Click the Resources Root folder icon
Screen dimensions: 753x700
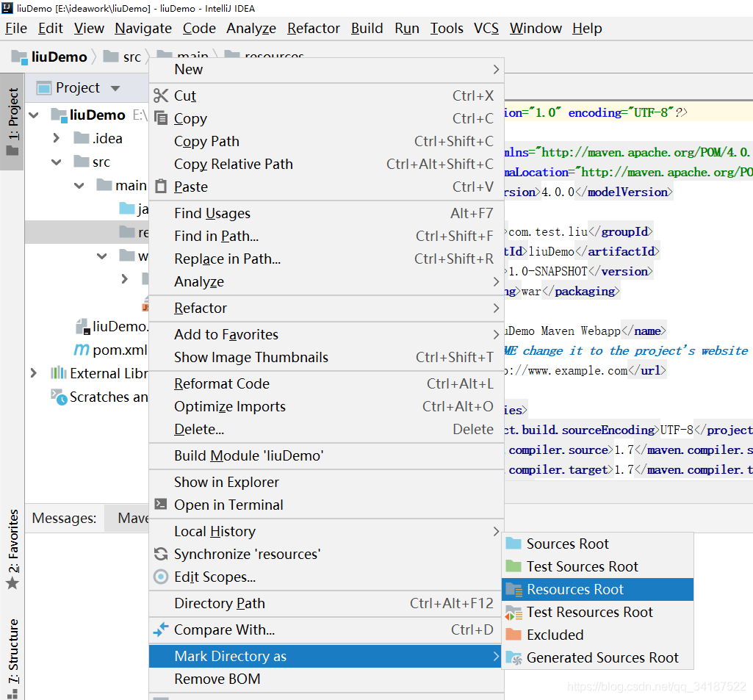pos(514,590)
